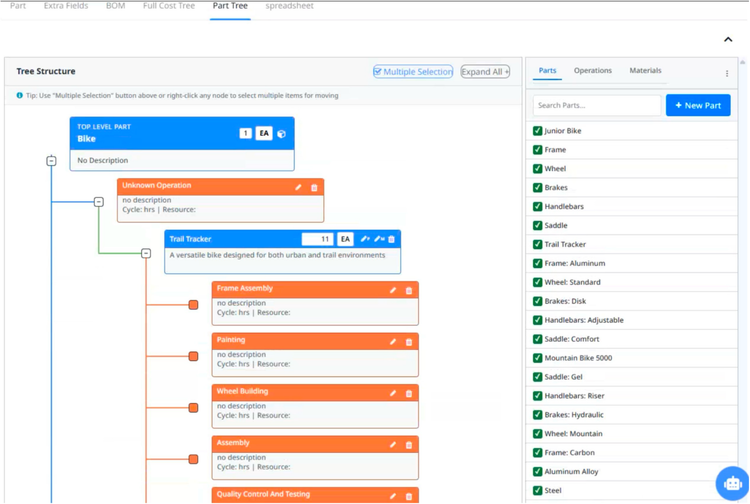
Task: Toggle the Mountain Bike 5000 checkbox
Action: click(x=538, y=358)
